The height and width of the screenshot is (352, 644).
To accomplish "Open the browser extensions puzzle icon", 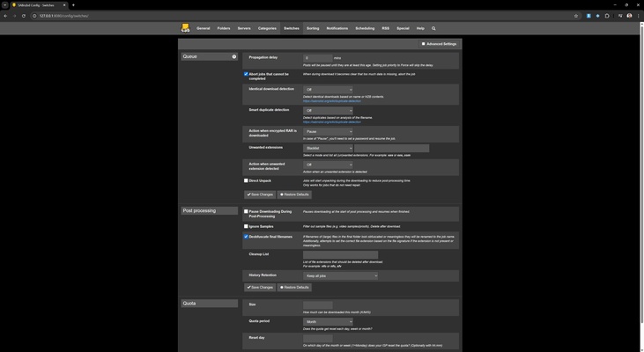I will point(607,16).
